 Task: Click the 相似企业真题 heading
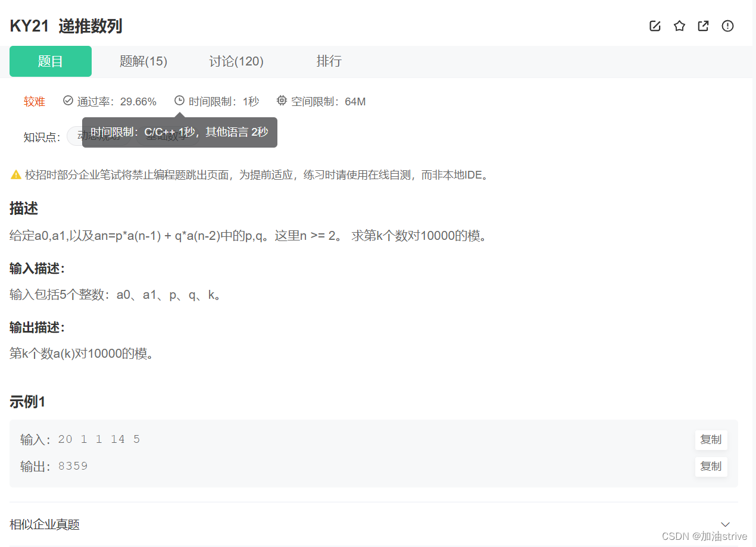pos(45,524)
